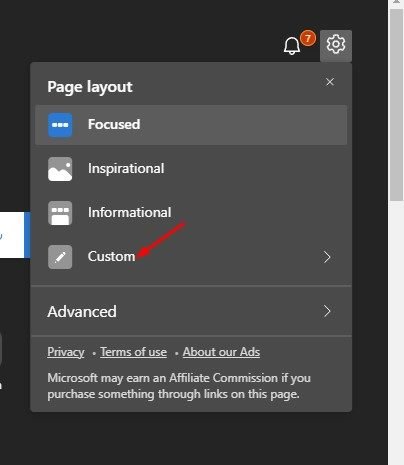404x465 pixels.
Task: Click the Inspirational picture icon
Action: 60,169
